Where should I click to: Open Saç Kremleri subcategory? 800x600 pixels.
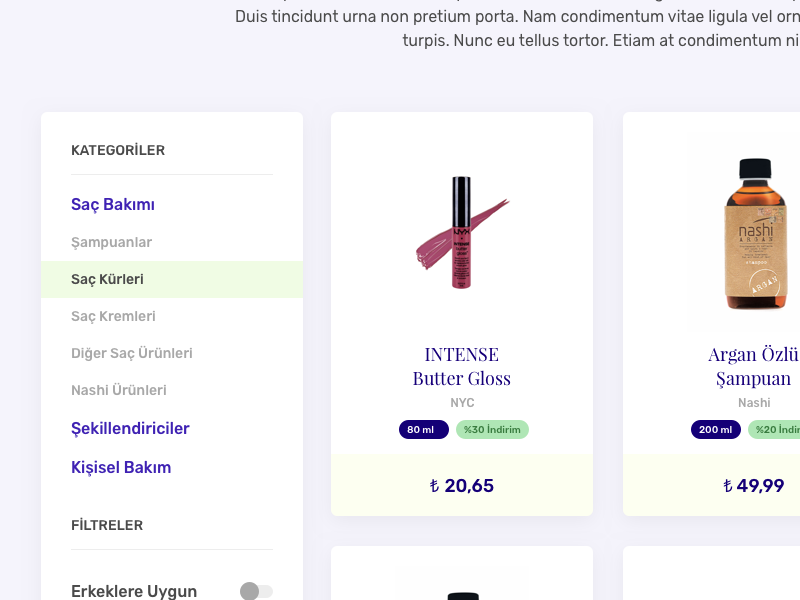(113, 316)
